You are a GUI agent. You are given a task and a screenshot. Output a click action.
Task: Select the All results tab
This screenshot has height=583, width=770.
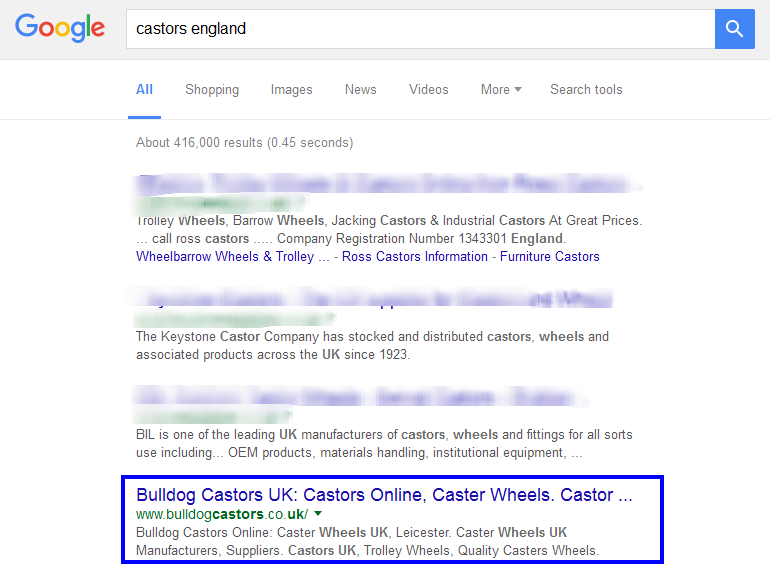tap(144, 89)
